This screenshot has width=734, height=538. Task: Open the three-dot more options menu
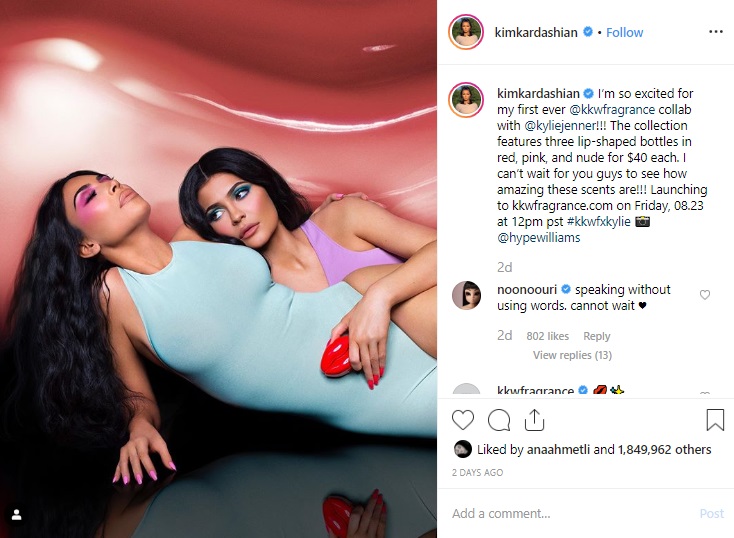click(716, 32)
